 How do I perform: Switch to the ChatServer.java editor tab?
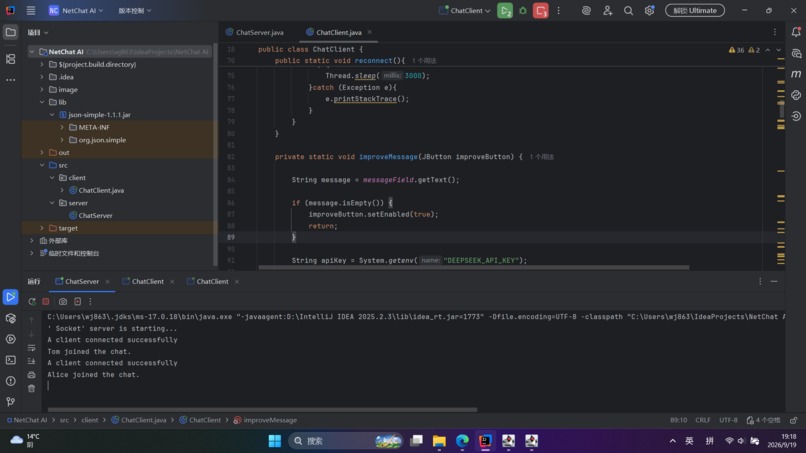[255, 32]
